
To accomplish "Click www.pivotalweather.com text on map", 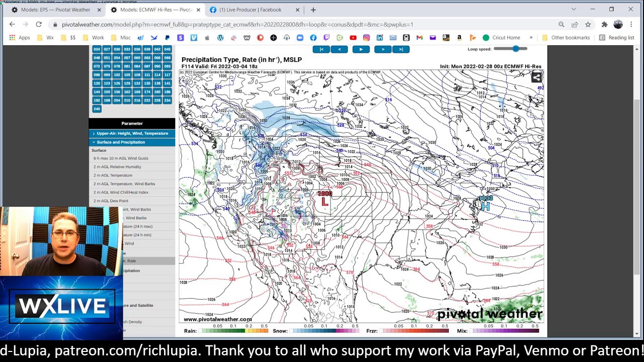I will pyautogui.click(x=217, y=319).
